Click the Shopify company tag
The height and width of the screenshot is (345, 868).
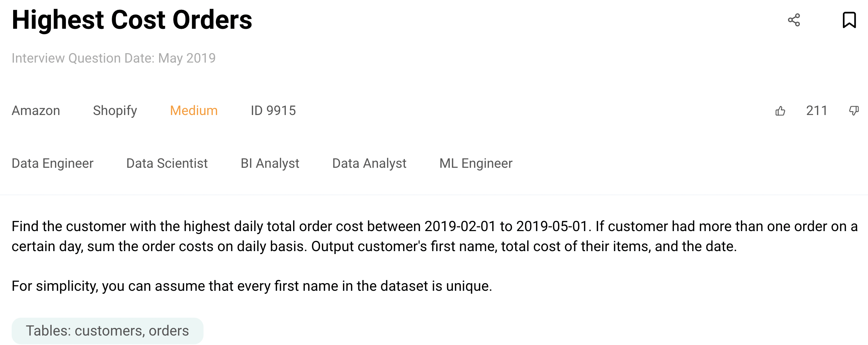tap(115, 111)
